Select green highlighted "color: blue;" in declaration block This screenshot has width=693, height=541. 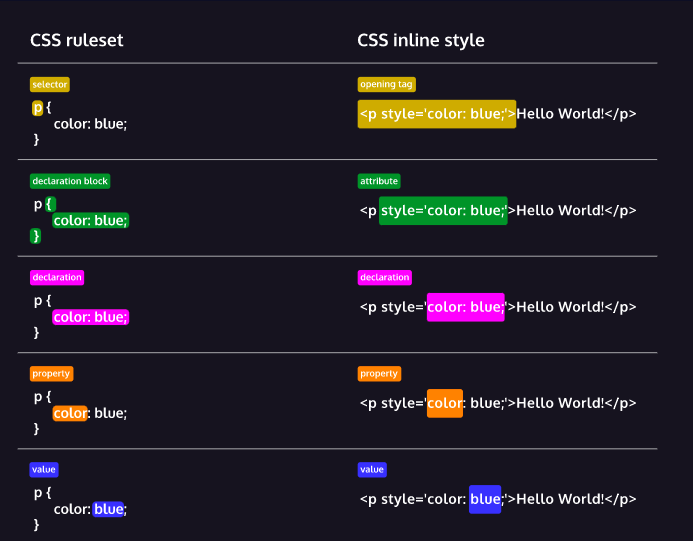(90, 220)
